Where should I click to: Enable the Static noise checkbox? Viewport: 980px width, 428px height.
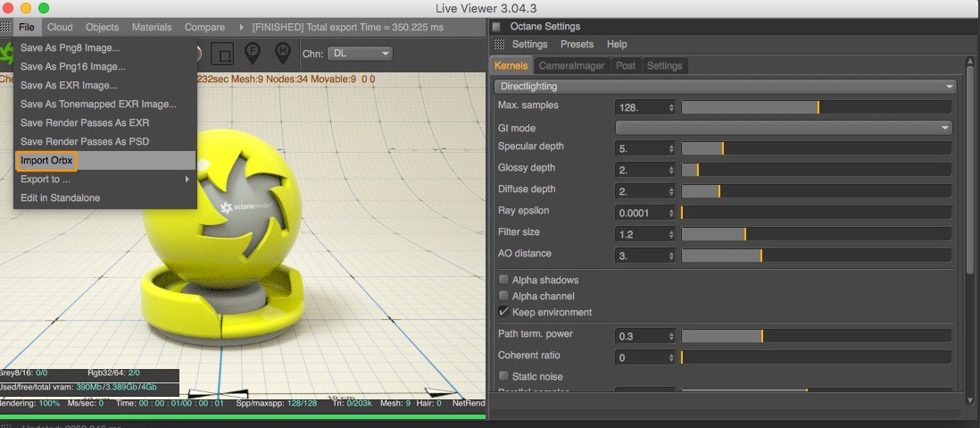tap(503, 376)
